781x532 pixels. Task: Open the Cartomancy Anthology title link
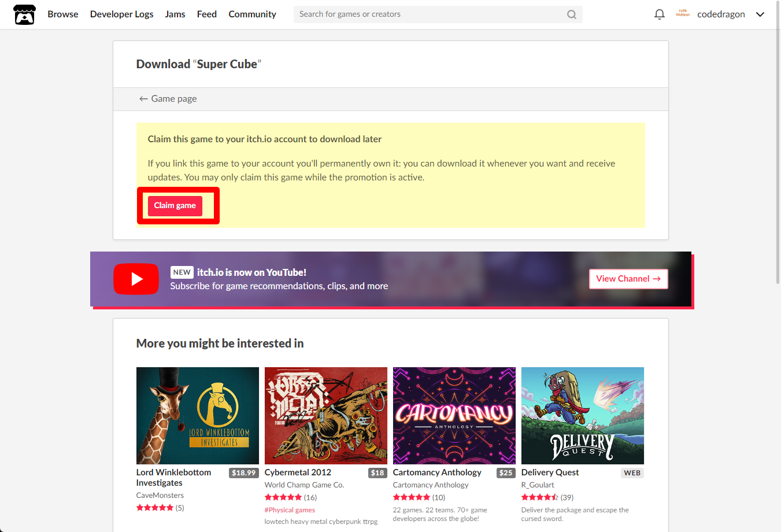[437, 472]
